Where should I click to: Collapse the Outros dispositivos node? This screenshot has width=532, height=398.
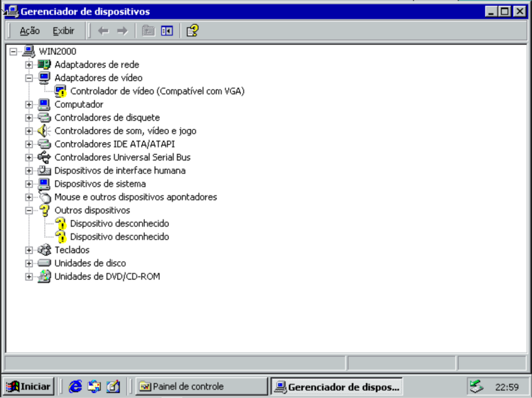(29, 210)
